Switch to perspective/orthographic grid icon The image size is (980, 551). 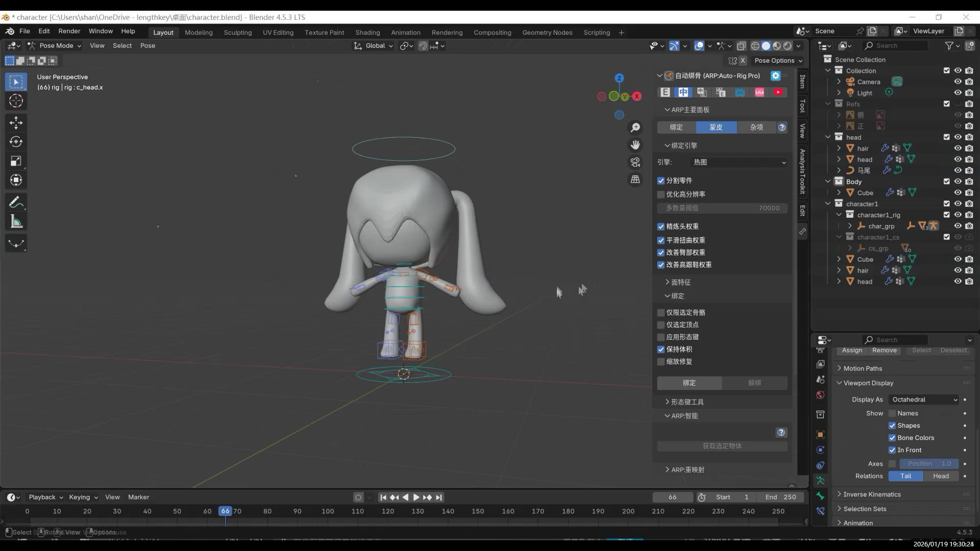pos(635,180)
